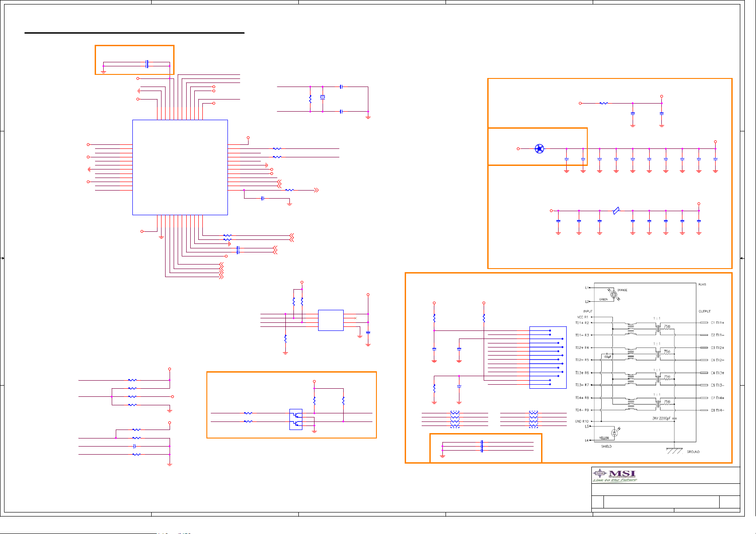Click the C1 TX1+ output label
The image size is (756, 534).
pyautogui.click(x=717, y=323)
